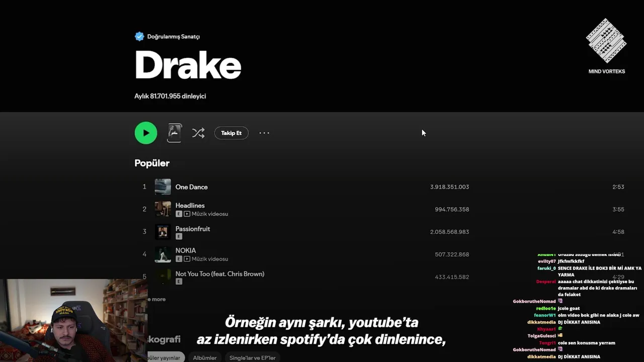644x362 pixels.
Task: Click explicit badge under Not You Too
Action: [x=179, y=282]
